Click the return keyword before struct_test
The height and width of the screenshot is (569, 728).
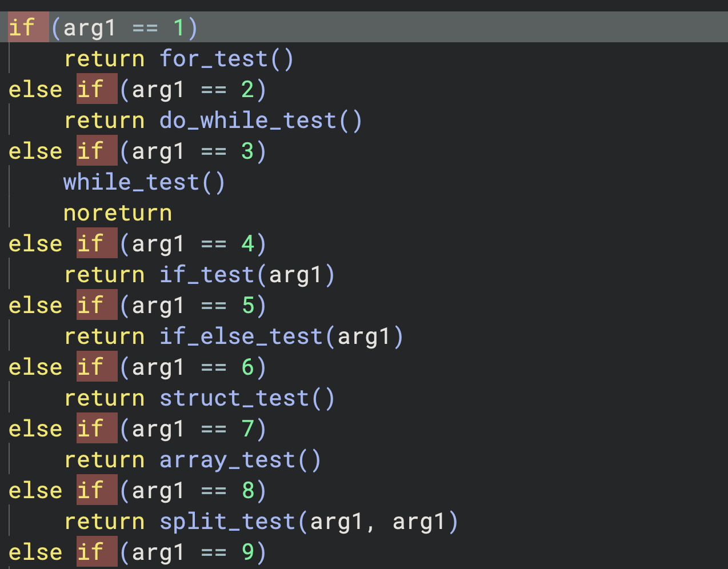click(x=105, y=398)
